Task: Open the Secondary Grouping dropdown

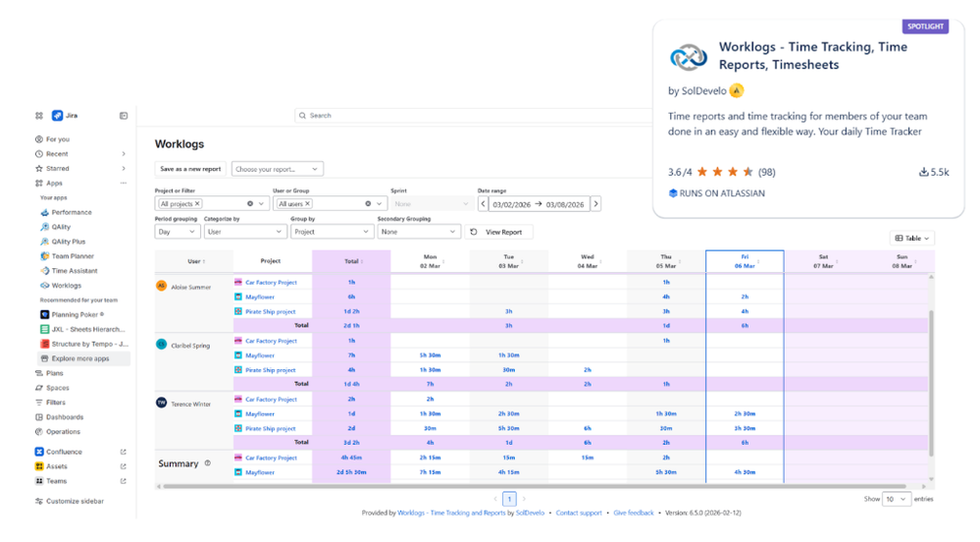Action: click(419, 232)
